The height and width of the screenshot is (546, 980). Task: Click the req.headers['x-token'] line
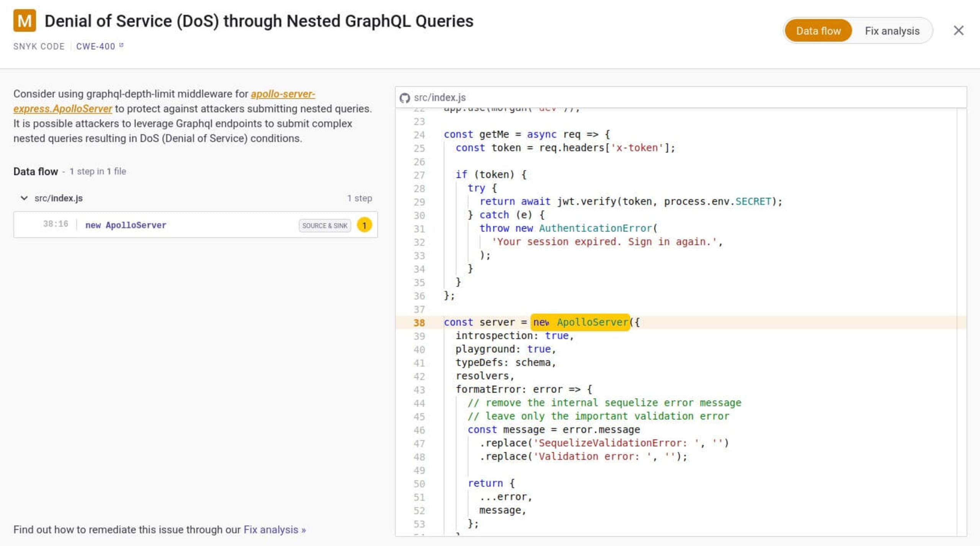coord(565,148)
